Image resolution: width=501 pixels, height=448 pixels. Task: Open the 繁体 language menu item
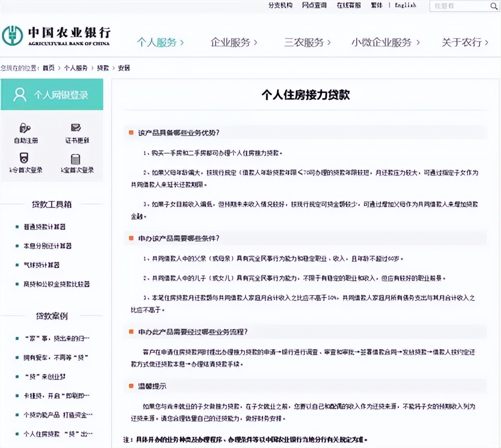click(x=376, y=5)
